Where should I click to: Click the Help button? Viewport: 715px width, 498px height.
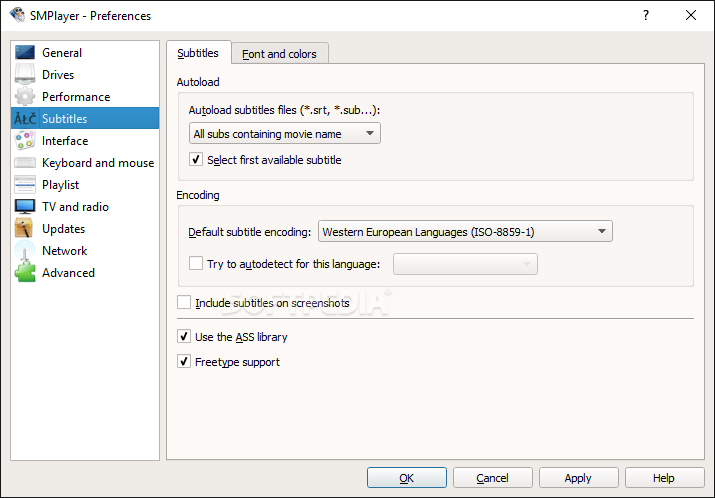click(x=664, y=477)
